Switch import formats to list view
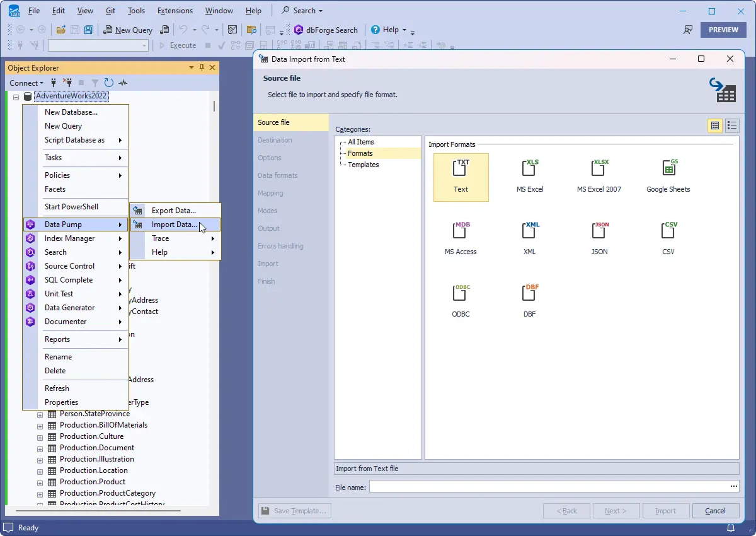 coord(732,125)
